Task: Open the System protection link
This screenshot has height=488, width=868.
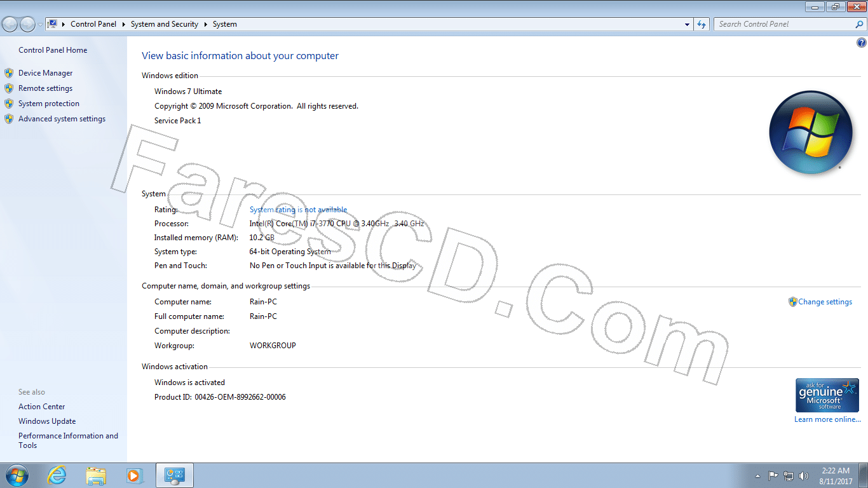Action: [x=49, y=104]
